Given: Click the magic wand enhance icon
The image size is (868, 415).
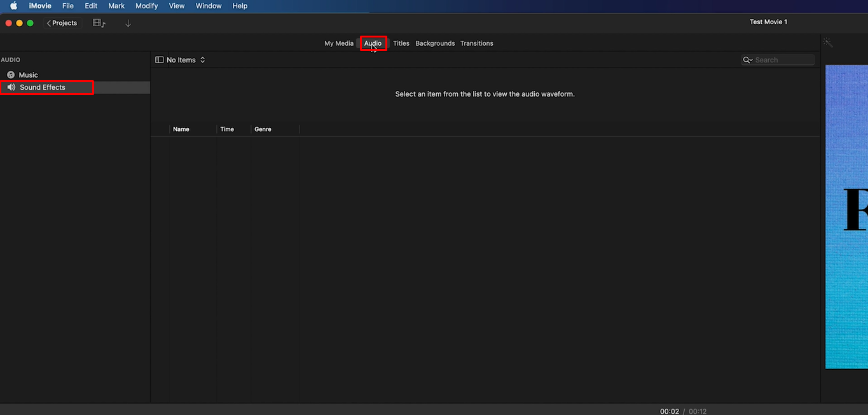Looking at the screenshot, I should (x=827, y=43).
